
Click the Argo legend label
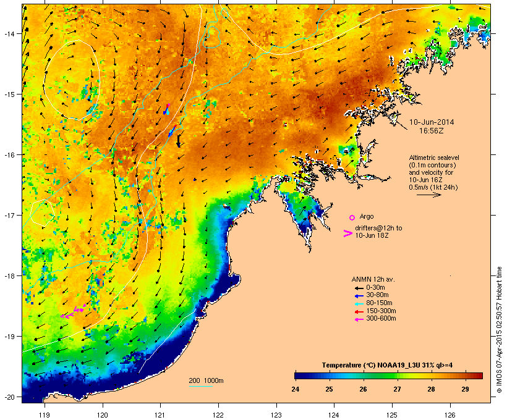coord(367,216)
